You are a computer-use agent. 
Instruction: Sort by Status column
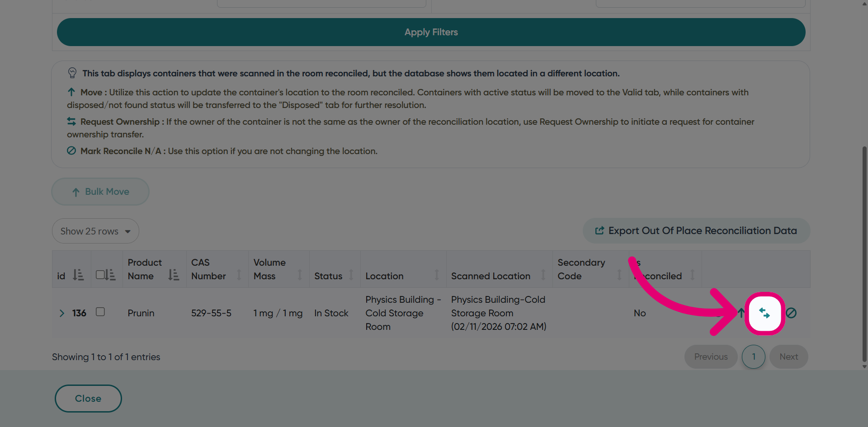pos(351,275)
